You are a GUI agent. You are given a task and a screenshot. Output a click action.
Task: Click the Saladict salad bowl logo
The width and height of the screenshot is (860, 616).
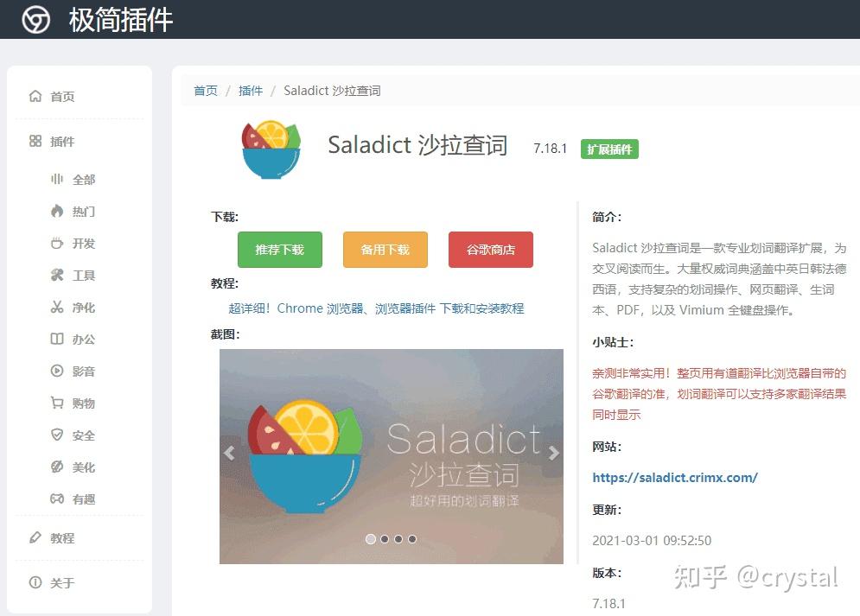[x=271, y=149]
